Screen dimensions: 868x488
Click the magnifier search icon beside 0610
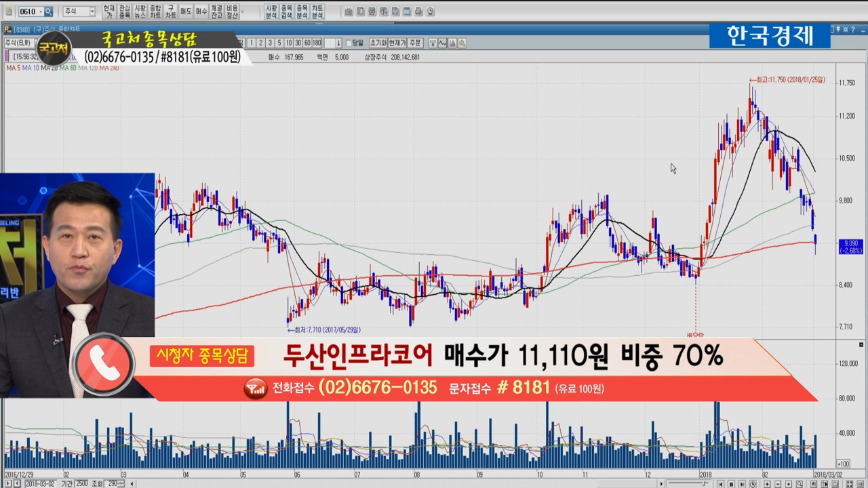(x=48, y=12)
